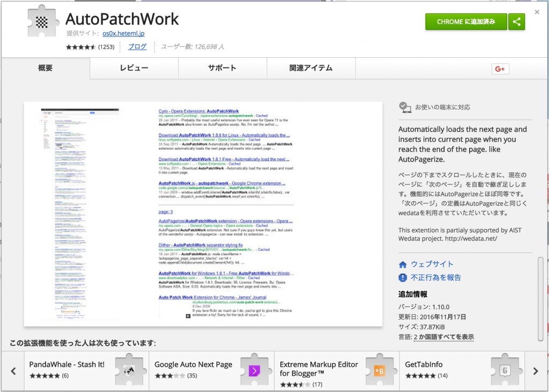549x392 pixels.
Task: Select the 概要 tab
Action: 46,68
